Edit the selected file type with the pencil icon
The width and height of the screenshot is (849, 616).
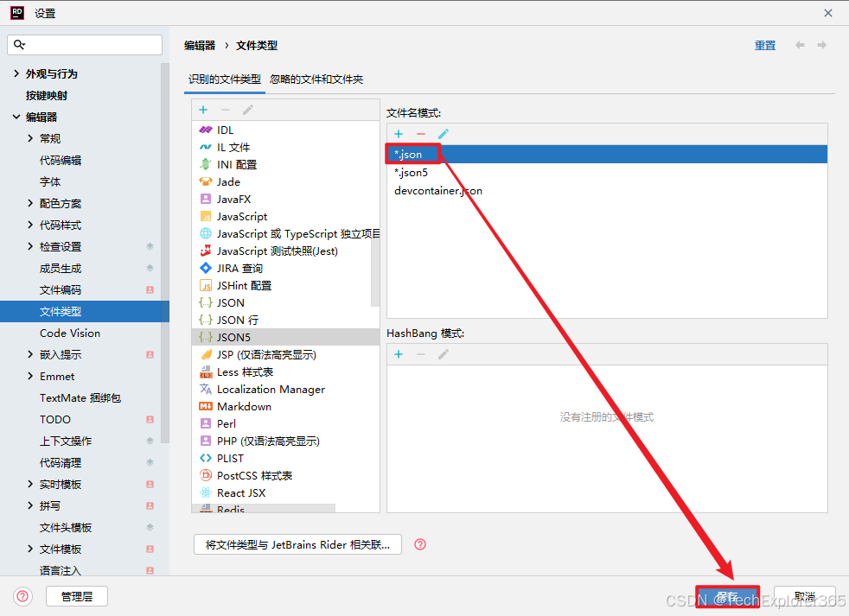[248, 110]
